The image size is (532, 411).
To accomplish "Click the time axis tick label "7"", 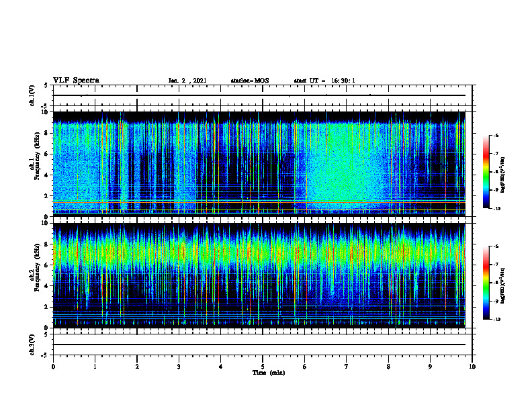I will (x=347, y=367).
